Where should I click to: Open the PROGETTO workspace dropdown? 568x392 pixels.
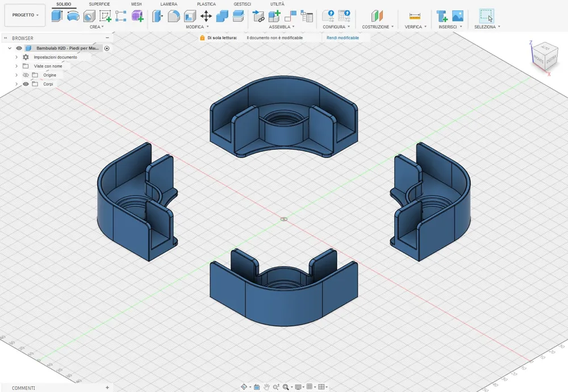tap(25, 15)
